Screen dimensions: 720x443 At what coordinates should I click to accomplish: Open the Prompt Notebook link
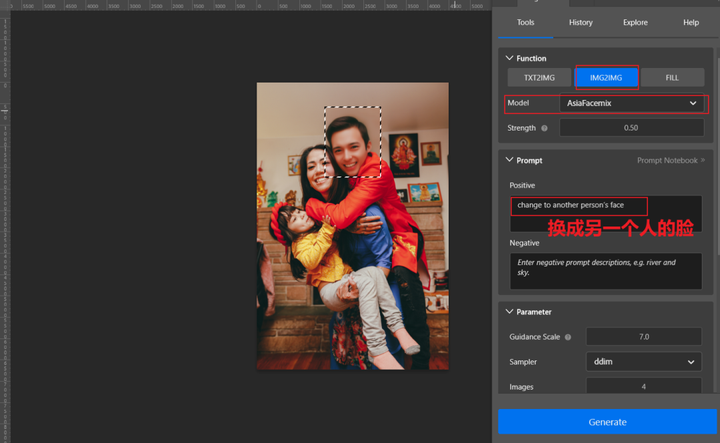coord(670,160)
